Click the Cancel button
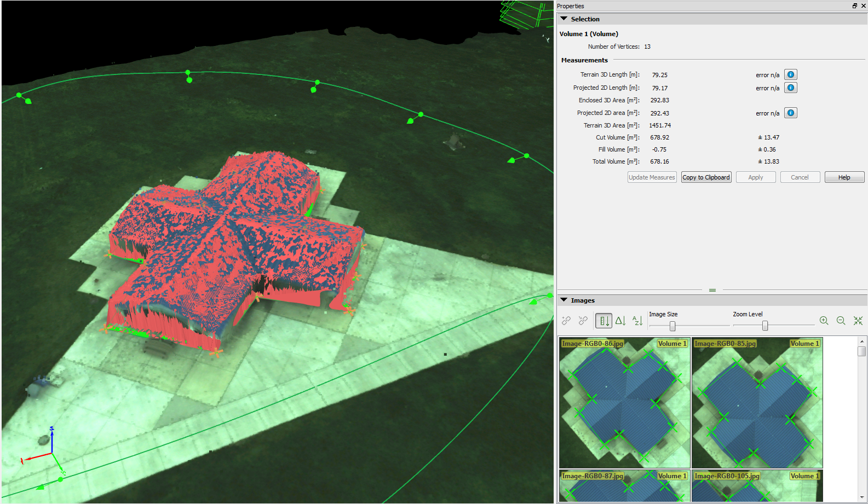This screenshot has height=504, width=868. tap(800, 177)
